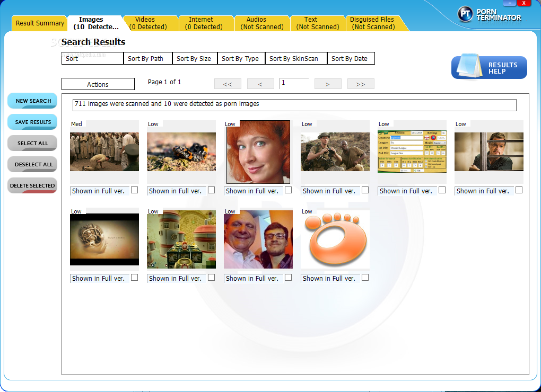
Task: Click the PT Porn Terminator logo
Action: pos(489,14)
